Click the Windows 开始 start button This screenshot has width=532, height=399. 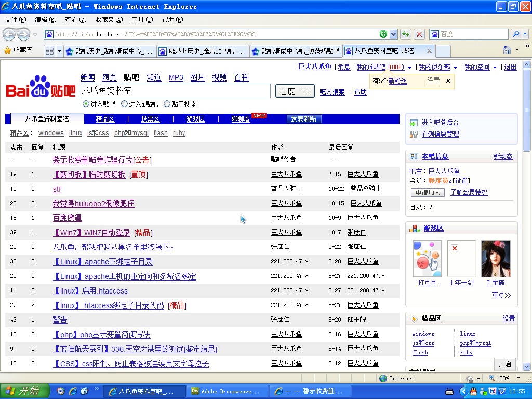pyautogui.click(x=24, y=391)
